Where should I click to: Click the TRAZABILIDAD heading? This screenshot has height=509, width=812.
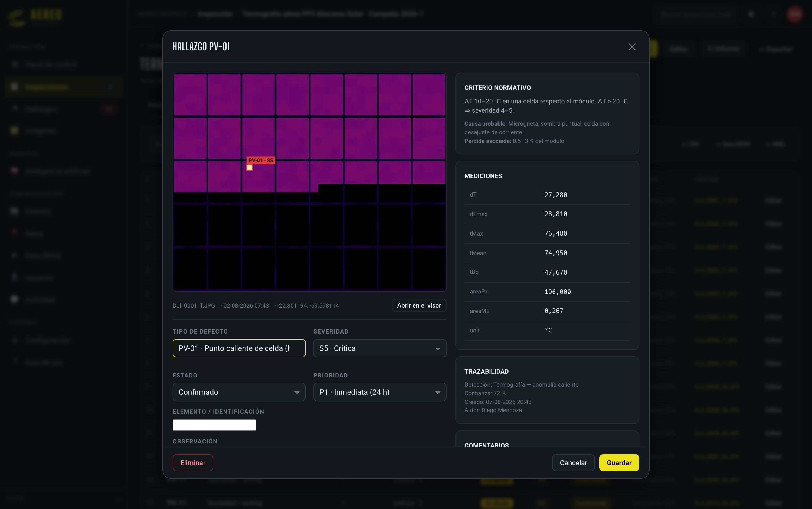(486, 371)
